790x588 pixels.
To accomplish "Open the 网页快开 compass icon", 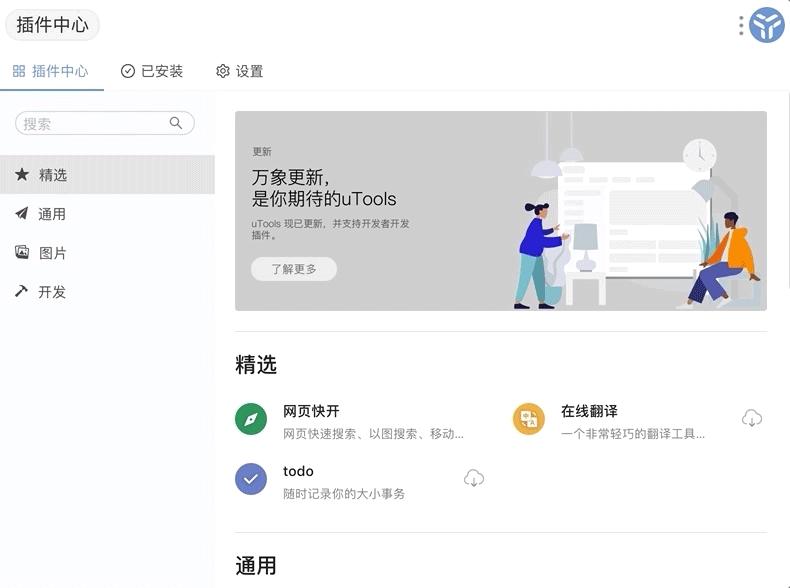I will pos(250,419).
